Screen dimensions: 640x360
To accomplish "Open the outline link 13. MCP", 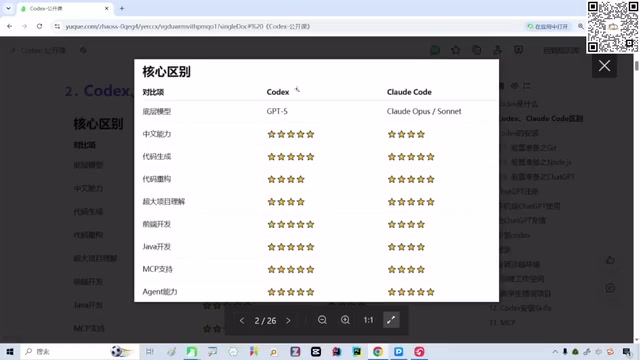I will point(502,322).
